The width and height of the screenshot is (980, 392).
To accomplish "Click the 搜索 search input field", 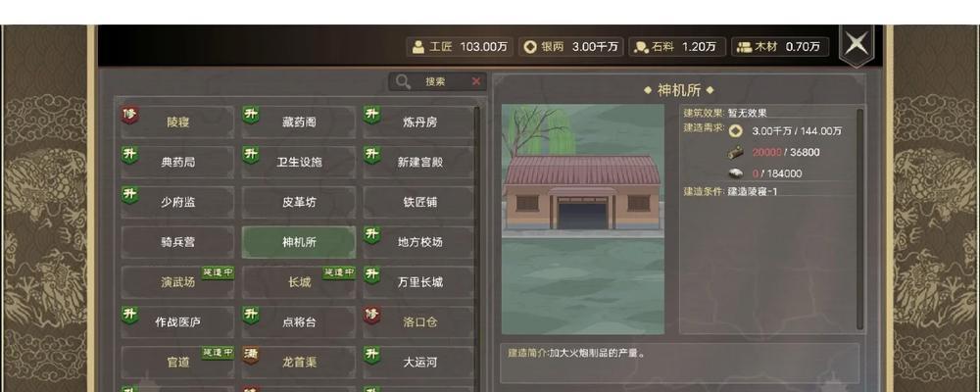I will point(437,82).
